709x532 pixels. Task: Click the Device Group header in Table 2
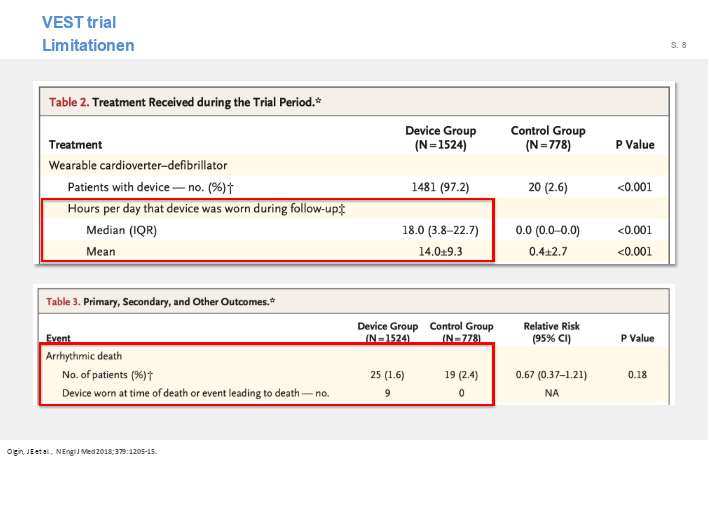click(440, 138)
